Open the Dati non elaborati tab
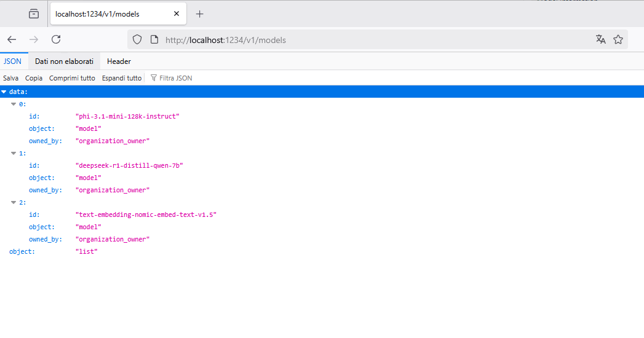This screenshot has width=644, height=338. click(x=64, y=61)
